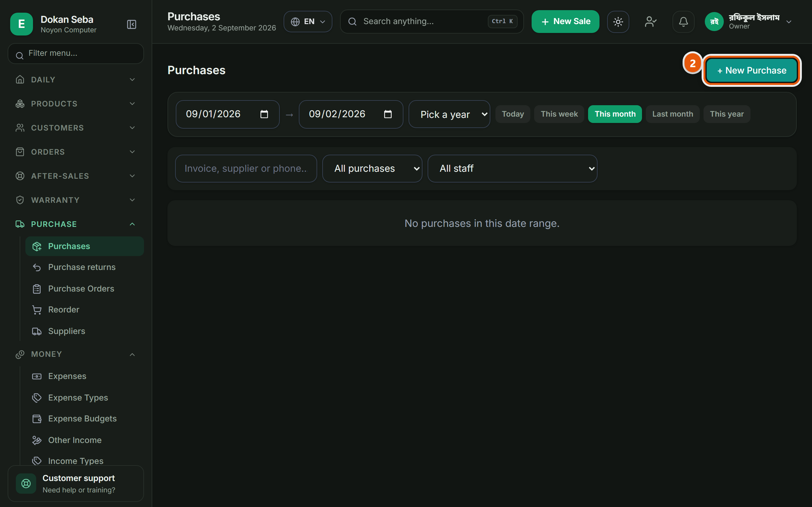
Task: Focus the invoice, supplier or phone field
Action: point(246,168)
